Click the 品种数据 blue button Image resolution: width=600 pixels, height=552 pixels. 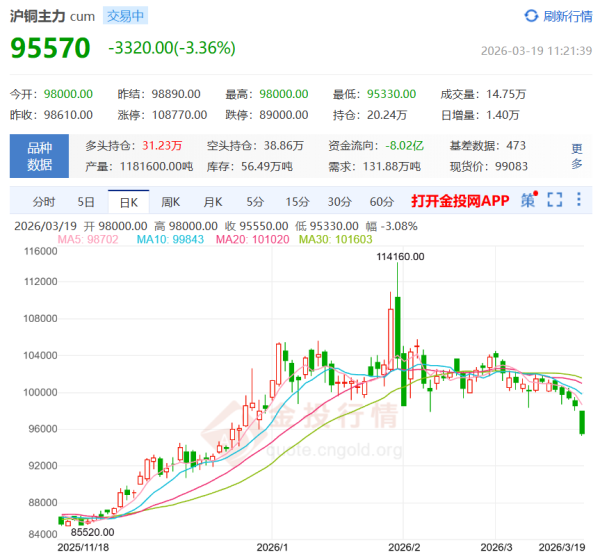tap(39, 156)
